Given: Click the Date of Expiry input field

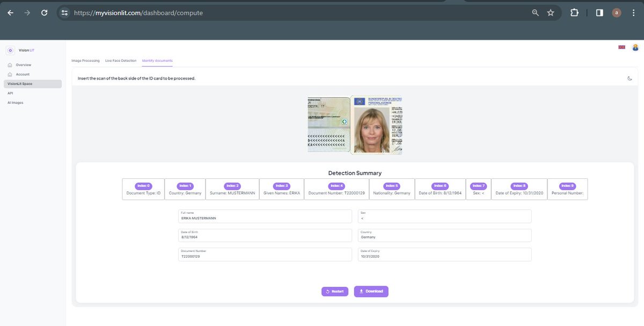Looking at the screenshot, I should click(445, 255).
